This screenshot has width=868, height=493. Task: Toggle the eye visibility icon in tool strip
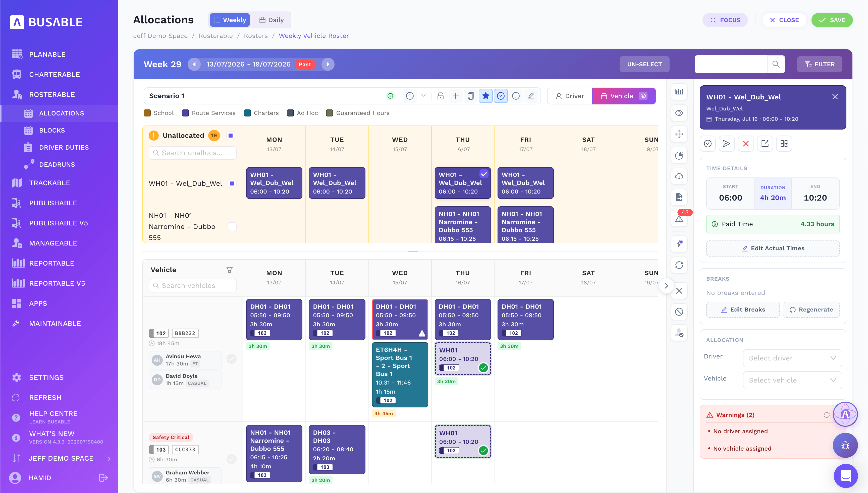point(679,113)
